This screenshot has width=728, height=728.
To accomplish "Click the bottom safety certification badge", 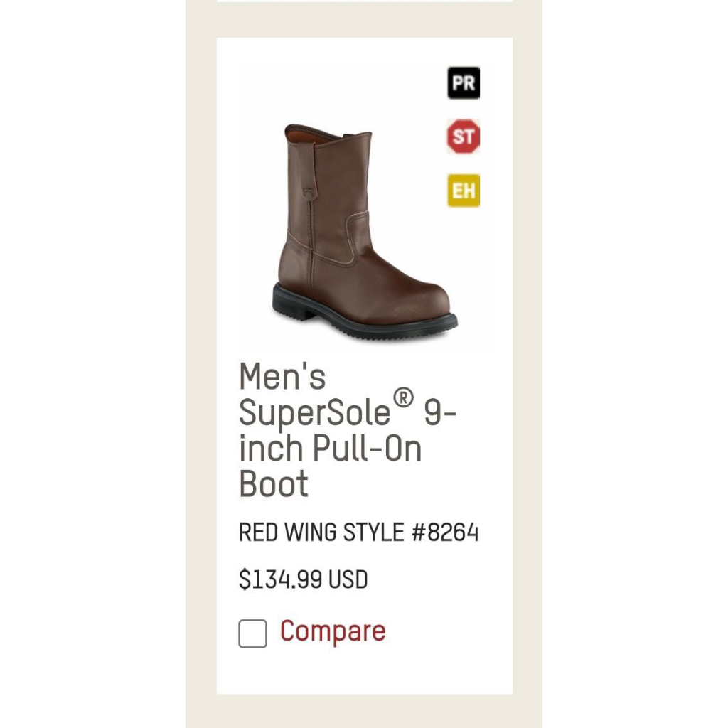I will 463,191.
